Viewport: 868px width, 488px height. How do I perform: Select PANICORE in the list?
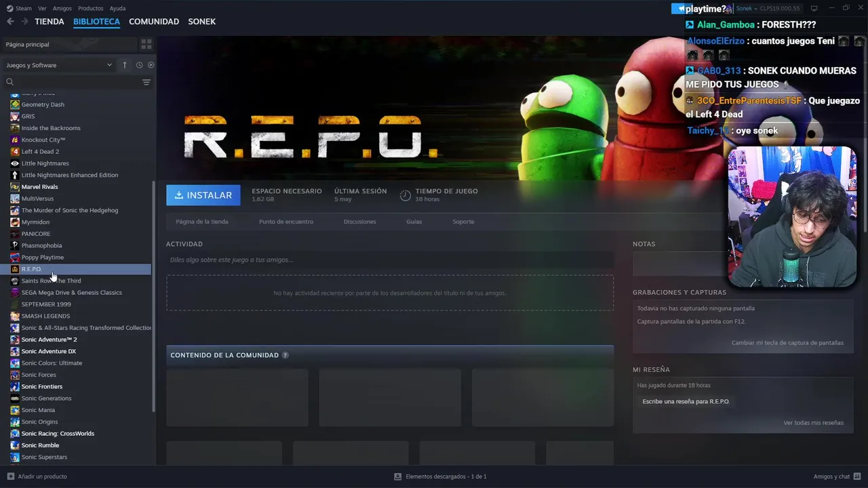tap(36, 234)
